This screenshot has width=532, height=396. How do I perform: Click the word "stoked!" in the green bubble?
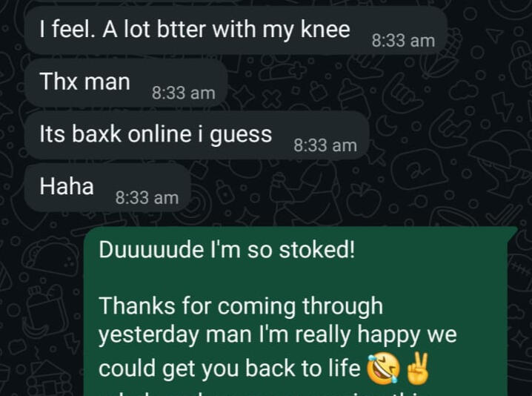[316, 250]
